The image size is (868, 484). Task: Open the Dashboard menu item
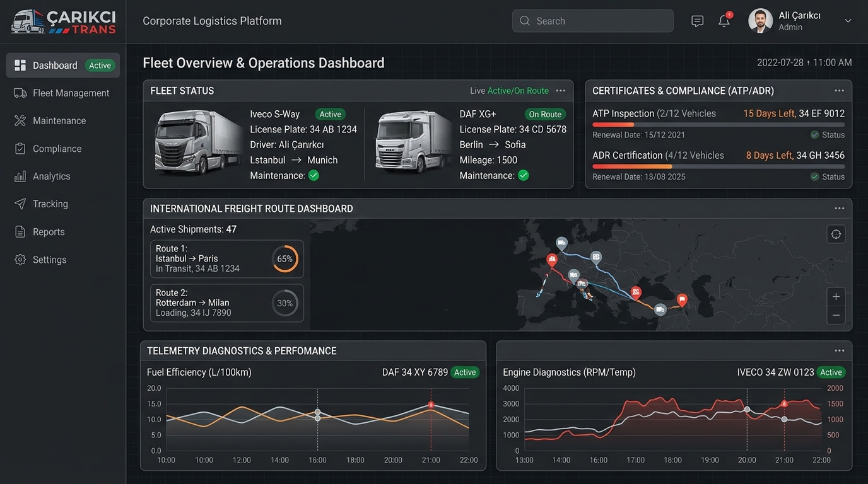point(63,66)
